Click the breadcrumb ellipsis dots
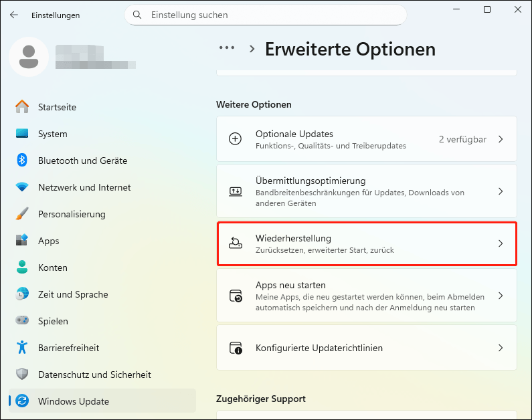This screenshot has height=420, width=532. (227, 47)
